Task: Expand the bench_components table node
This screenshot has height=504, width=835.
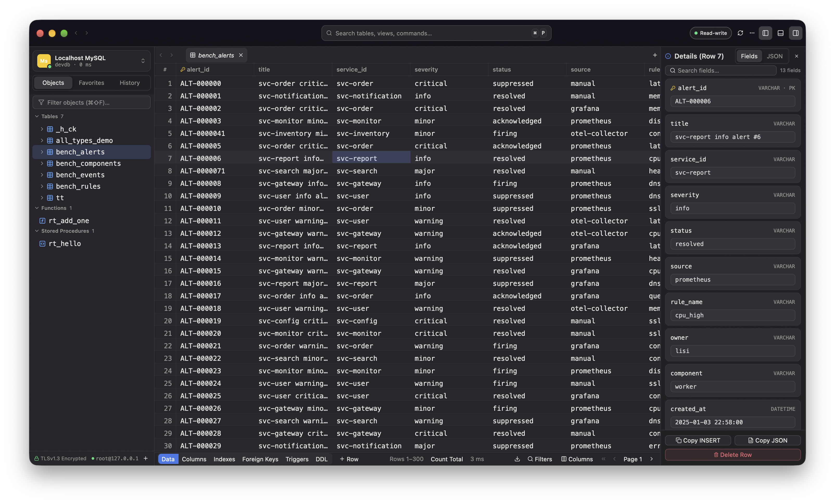Action: tap(42, 163)
